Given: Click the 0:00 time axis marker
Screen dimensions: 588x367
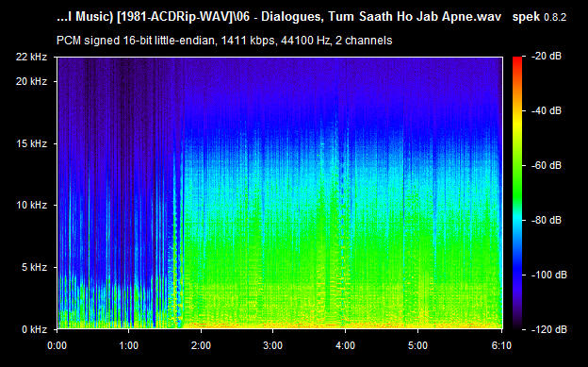Looking at the screenshot, I should (57, 345).
